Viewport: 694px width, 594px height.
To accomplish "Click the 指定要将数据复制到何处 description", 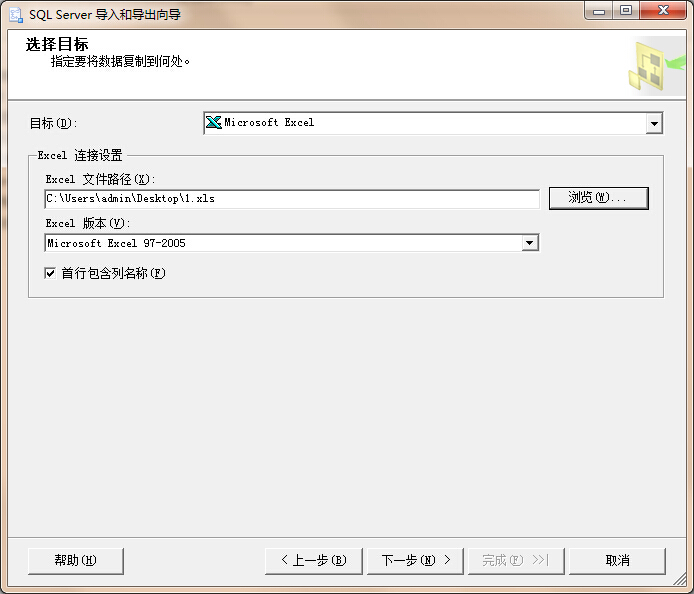I will click(120, 62).
